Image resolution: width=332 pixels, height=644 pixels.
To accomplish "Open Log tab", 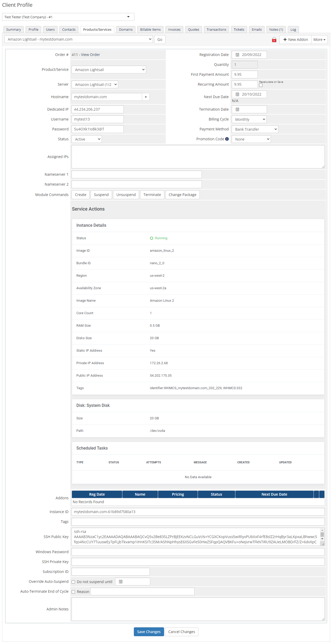I will tap(293, 29).
